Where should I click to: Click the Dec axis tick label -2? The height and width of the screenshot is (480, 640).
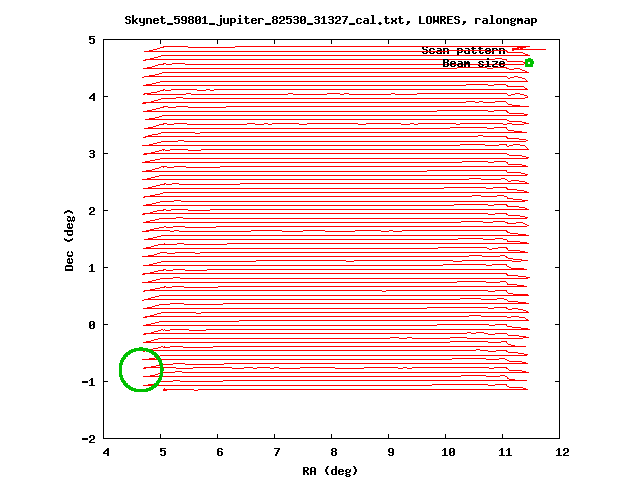coord(89,439)
